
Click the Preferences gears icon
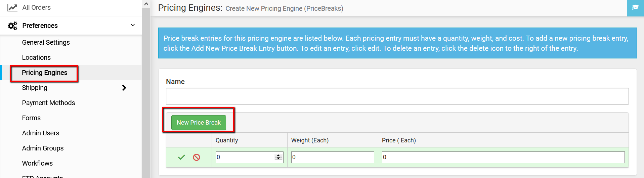tap(12, 26)
